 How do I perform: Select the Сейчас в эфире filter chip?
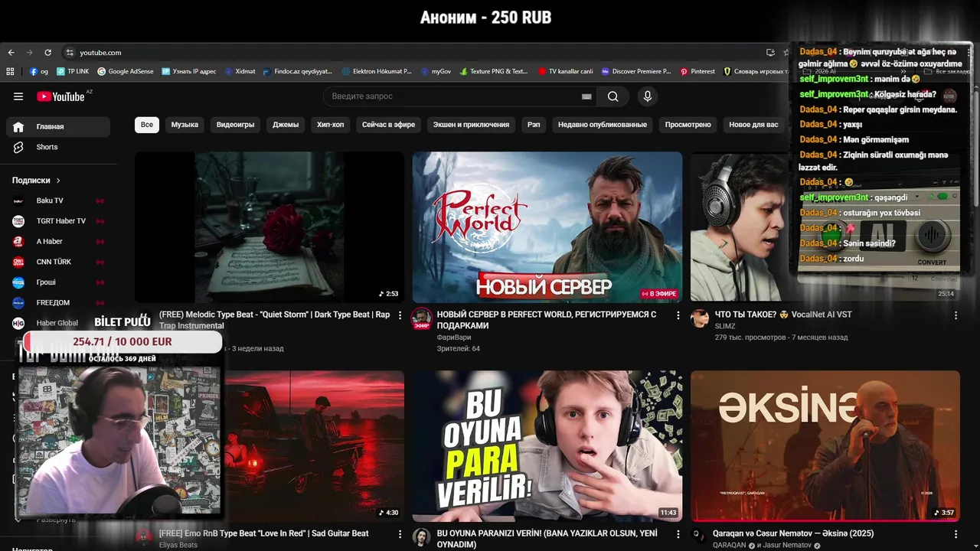click(x=388, y=125)
